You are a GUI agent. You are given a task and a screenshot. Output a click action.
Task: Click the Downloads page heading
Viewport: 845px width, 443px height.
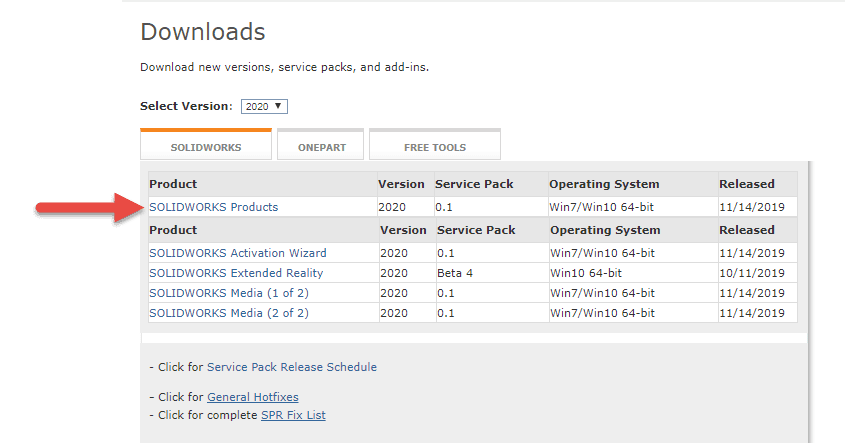[203, 32]
